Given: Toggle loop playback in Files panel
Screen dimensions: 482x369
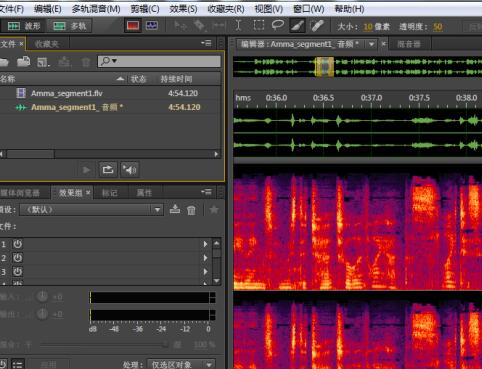Looking at the screenshot, I should pos(108,170).
